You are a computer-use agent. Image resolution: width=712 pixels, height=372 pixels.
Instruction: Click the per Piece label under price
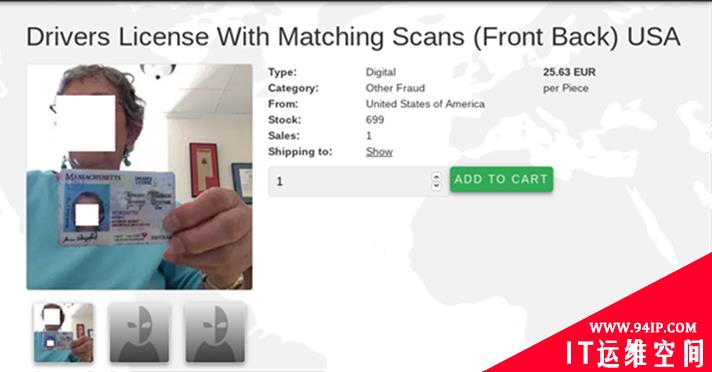pos(565,88)
